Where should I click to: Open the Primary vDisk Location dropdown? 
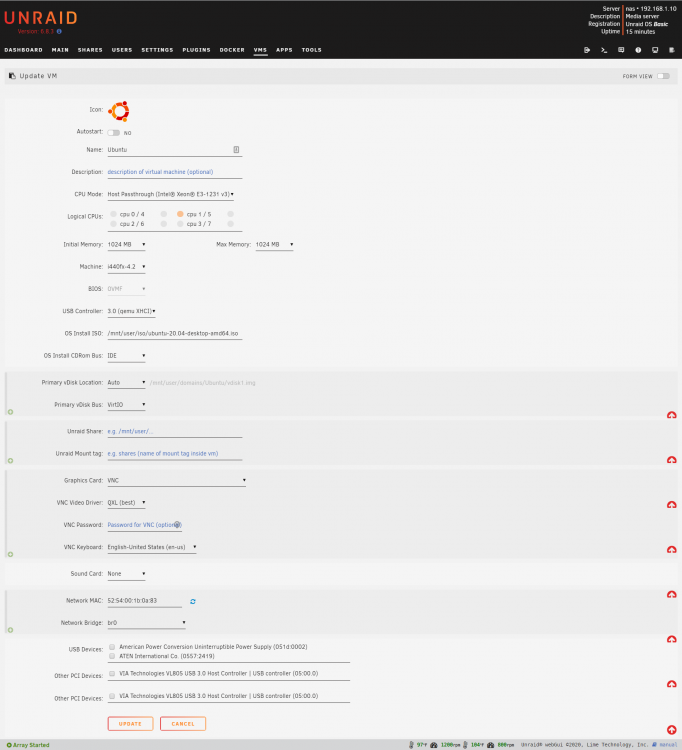tap(126, 383)
